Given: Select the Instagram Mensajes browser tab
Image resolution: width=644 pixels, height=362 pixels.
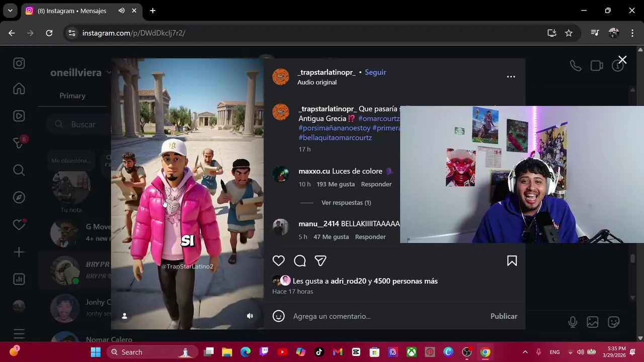Looking at the screenshot, I should click(80, 11).
